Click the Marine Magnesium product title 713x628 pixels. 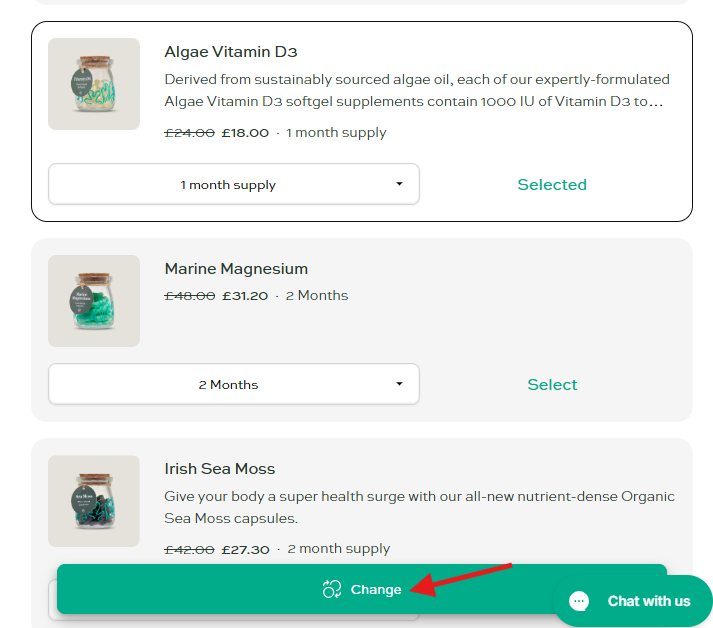pos(236,269)
